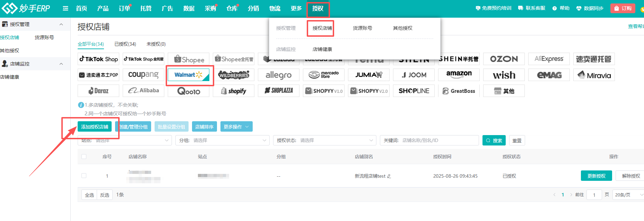The width and height of the screenshot is (644, 221).
Task: Select the OZON platform logo
Action: pos(504,59)
